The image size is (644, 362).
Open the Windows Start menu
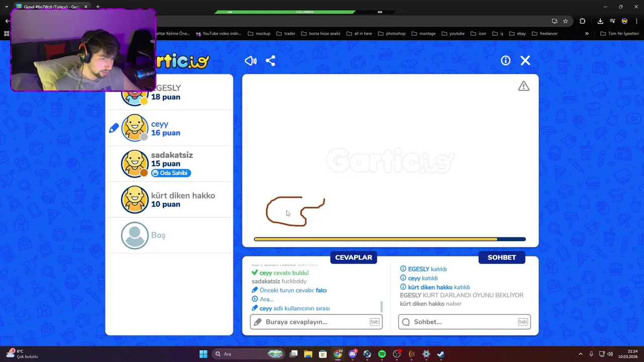[203, 354]
